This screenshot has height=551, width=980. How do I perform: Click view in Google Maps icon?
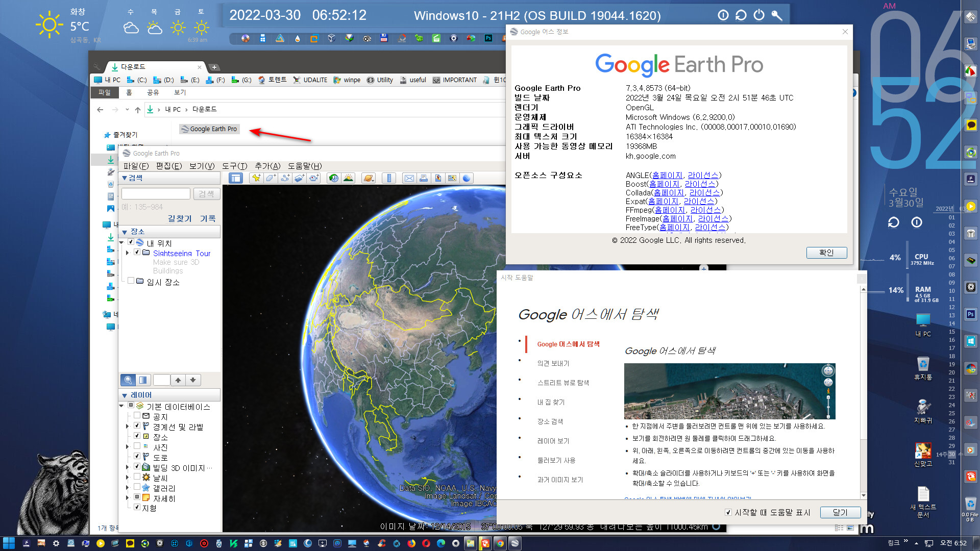(x=452, y=178)
